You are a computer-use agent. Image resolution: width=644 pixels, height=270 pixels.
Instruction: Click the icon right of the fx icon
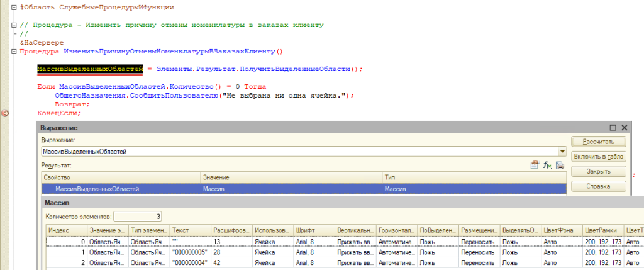tap(559, 166)
